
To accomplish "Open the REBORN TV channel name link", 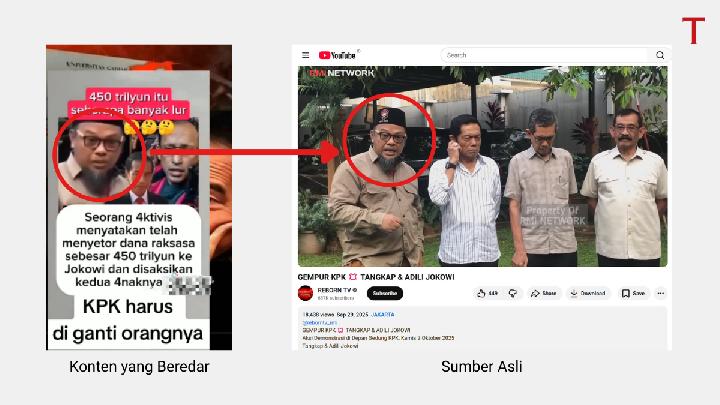I will click(337, 290).
